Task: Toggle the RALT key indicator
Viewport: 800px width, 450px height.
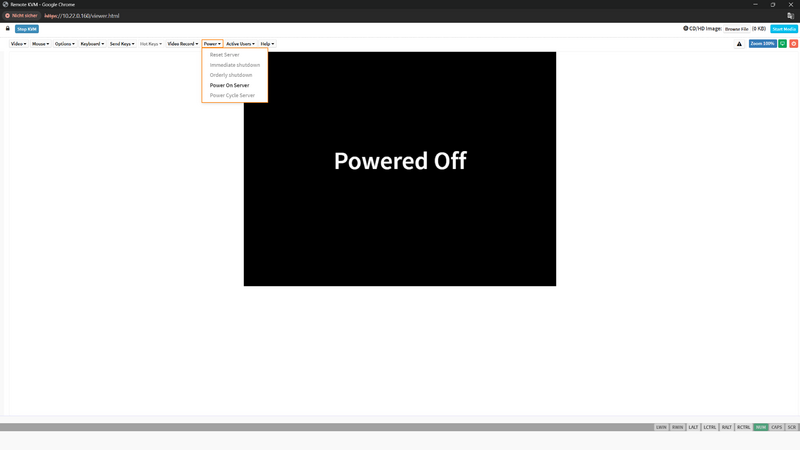Action: (x=727, y=427)
